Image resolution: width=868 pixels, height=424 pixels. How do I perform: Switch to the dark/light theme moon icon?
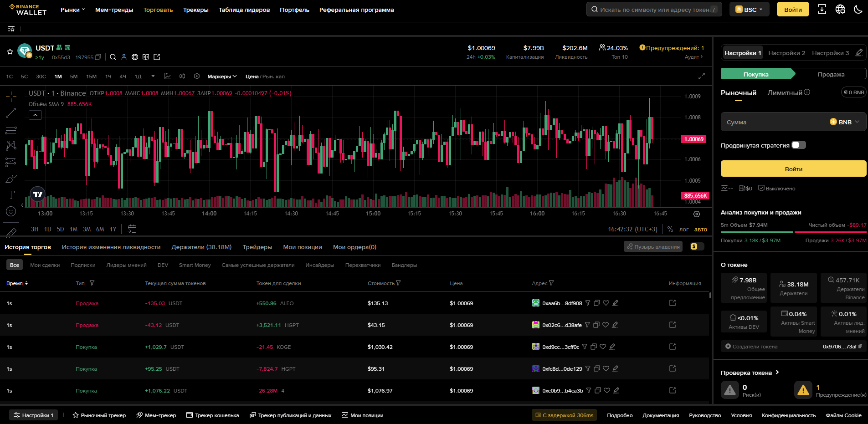(x=858, y=10)
